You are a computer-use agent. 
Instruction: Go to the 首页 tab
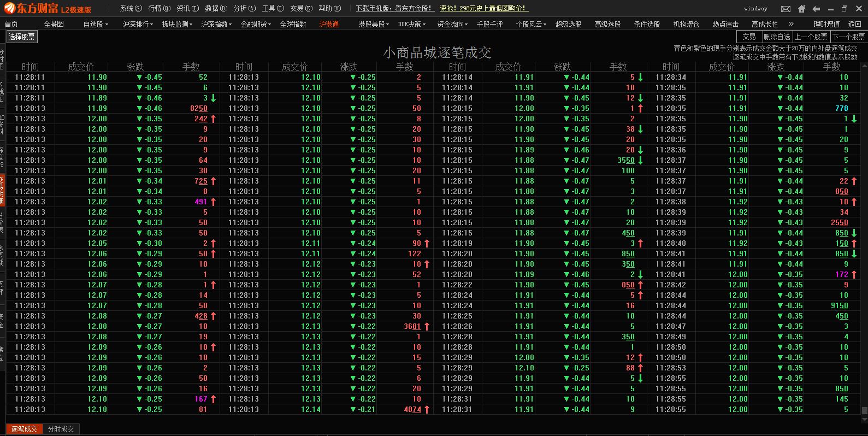[x=11, y=24]
